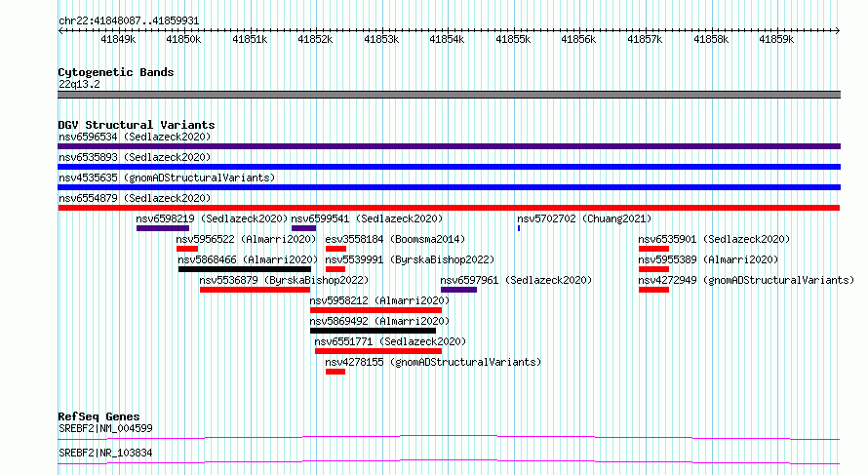Viewport: 868px width, 475px height.
Task: Click the 41849k ruler tick label
Action: (118, 39)
